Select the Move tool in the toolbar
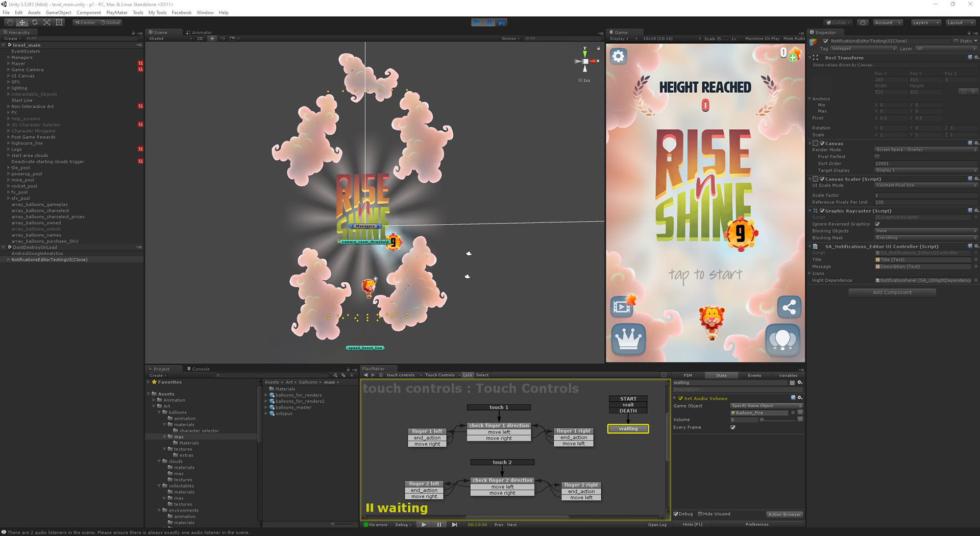This screenshot has width=980, height=536. coord(22,22)
